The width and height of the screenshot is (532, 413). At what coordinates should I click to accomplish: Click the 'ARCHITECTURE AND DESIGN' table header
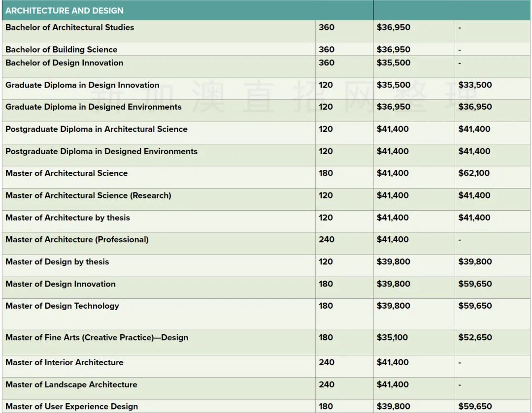click(x=65, y=10)
